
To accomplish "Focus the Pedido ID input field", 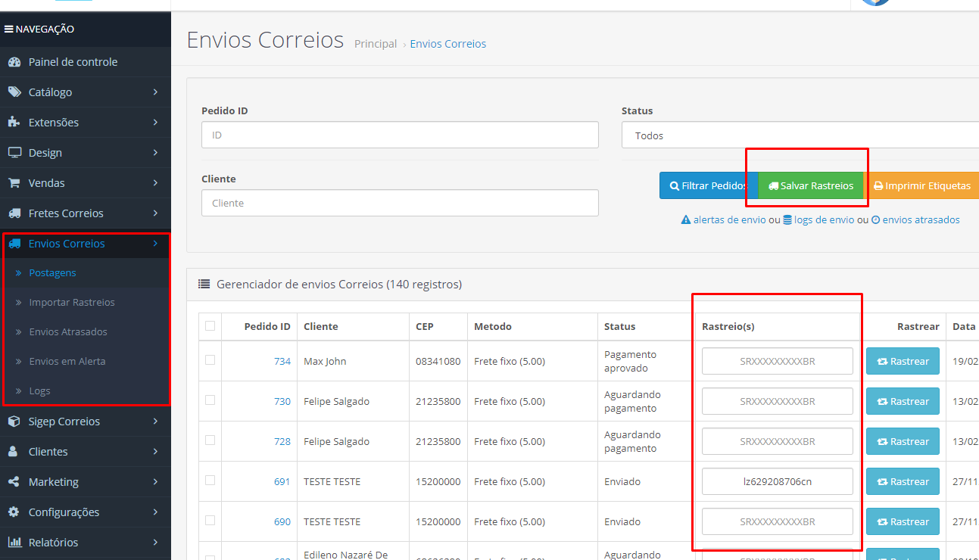I will (x=400, y=135).
